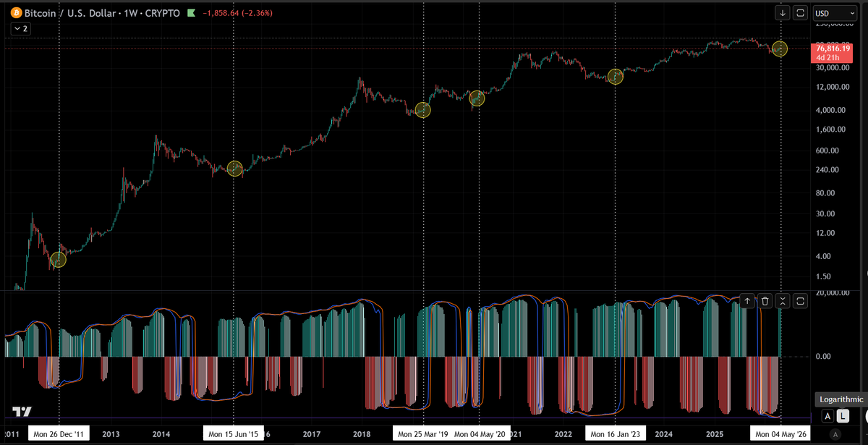868x445 pixels.
Task: Move the indicator pane up
Action: tap(748, 301)
